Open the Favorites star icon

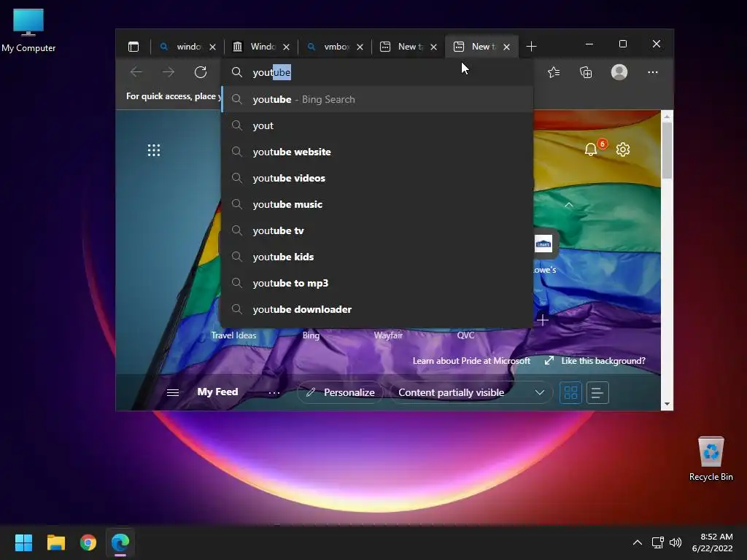pos(554,72)
